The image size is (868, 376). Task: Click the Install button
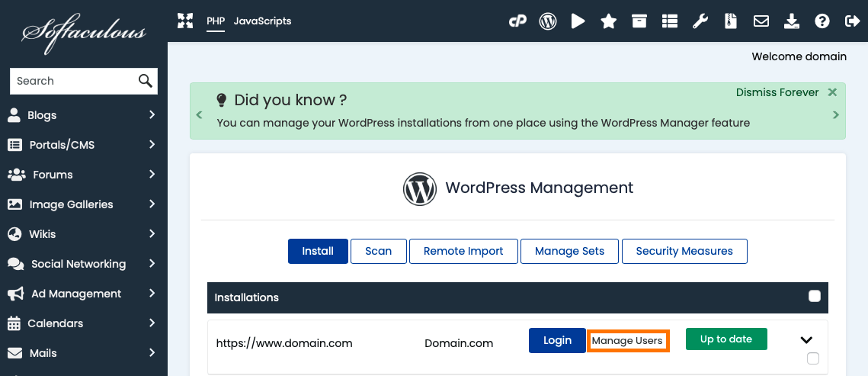tap(318, 252)
